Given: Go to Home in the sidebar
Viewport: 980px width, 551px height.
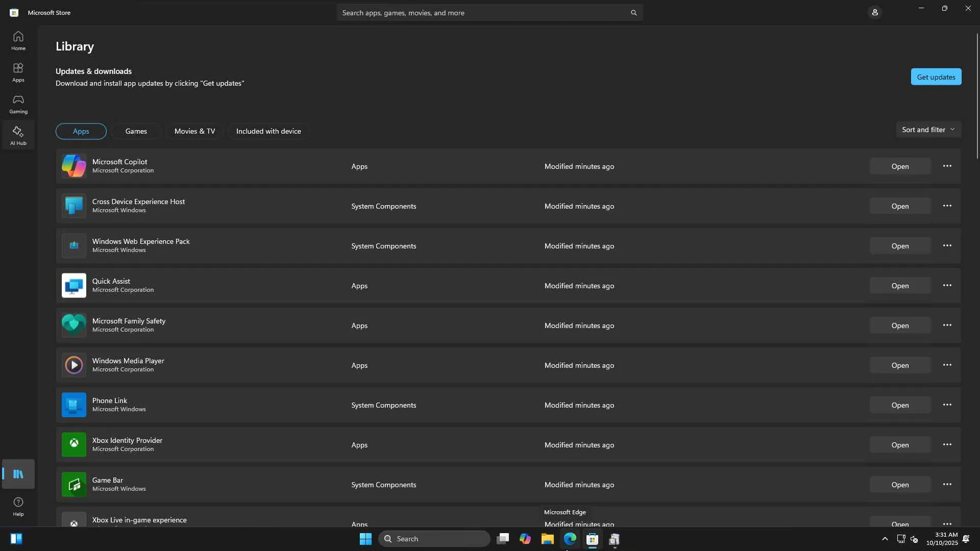Looking at the screenshot, I should (x=18, y=40).
